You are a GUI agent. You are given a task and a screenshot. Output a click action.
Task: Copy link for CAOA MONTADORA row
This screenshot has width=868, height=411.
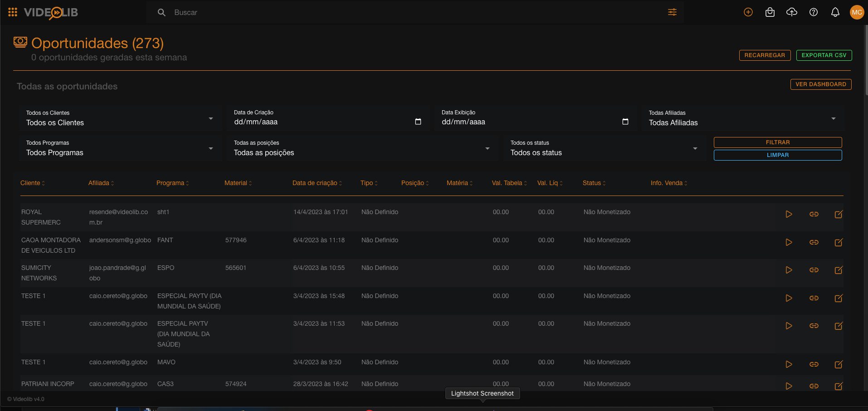pyautogui.click(x=814, y=242)
